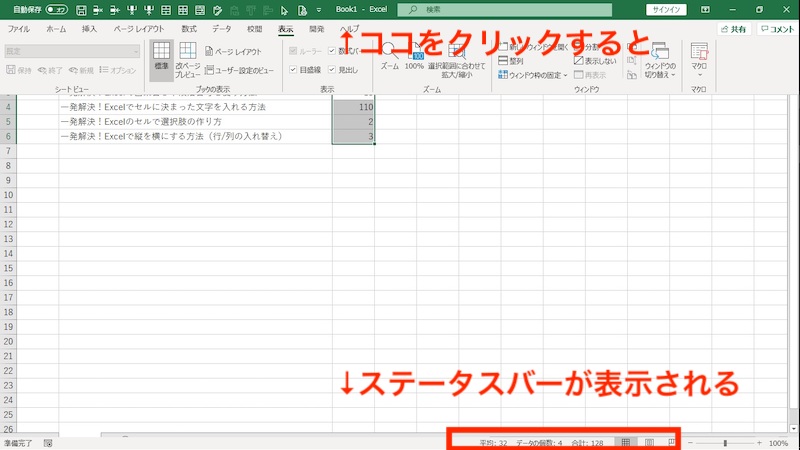Uncheck the 見出し (Headings) checkbox
800x450 pixels.
click(333, 70)
